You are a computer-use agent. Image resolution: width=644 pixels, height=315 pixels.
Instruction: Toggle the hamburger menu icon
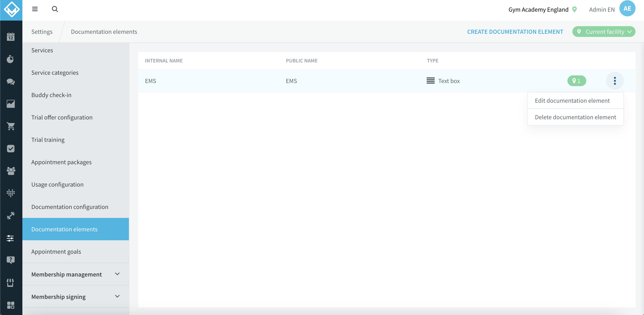[x=35, y=9]
